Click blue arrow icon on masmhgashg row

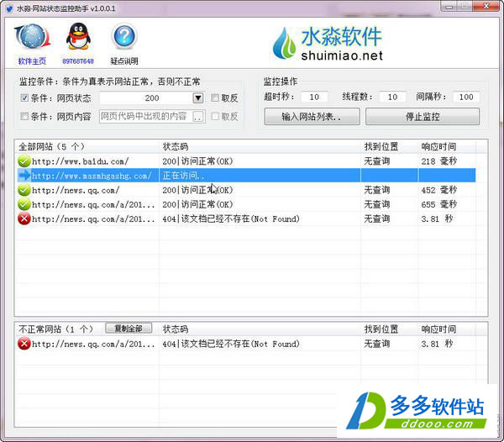(24, 176)
